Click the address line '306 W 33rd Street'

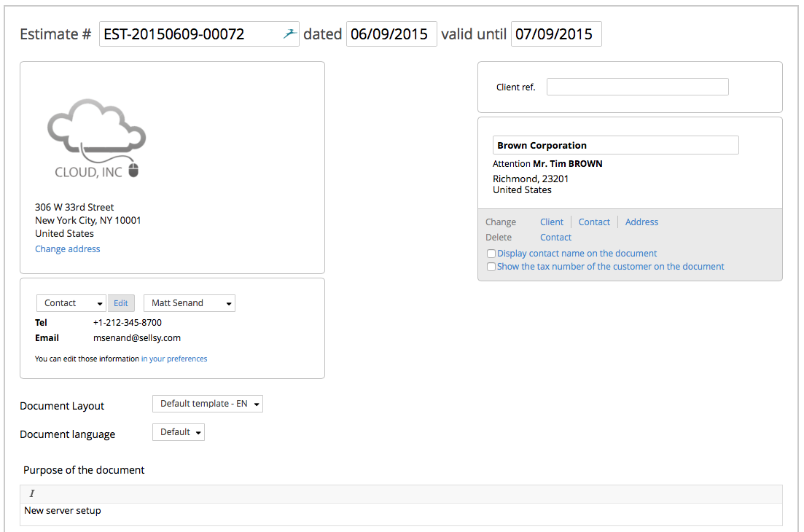click(74, 207)
